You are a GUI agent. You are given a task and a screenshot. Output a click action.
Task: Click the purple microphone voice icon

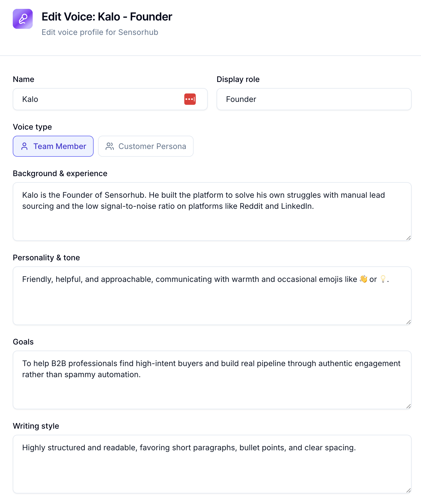(23, 19)
